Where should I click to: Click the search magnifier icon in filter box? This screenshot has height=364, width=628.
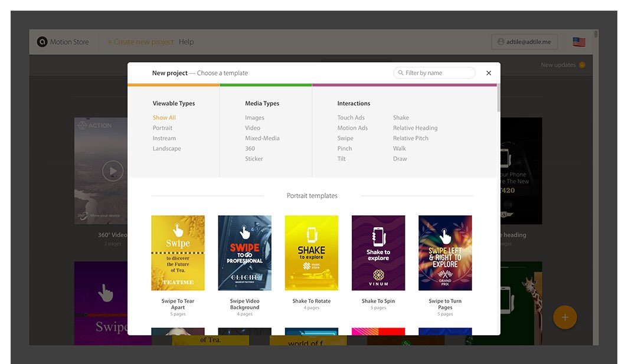pyautogui.click(x=401, y=73)
